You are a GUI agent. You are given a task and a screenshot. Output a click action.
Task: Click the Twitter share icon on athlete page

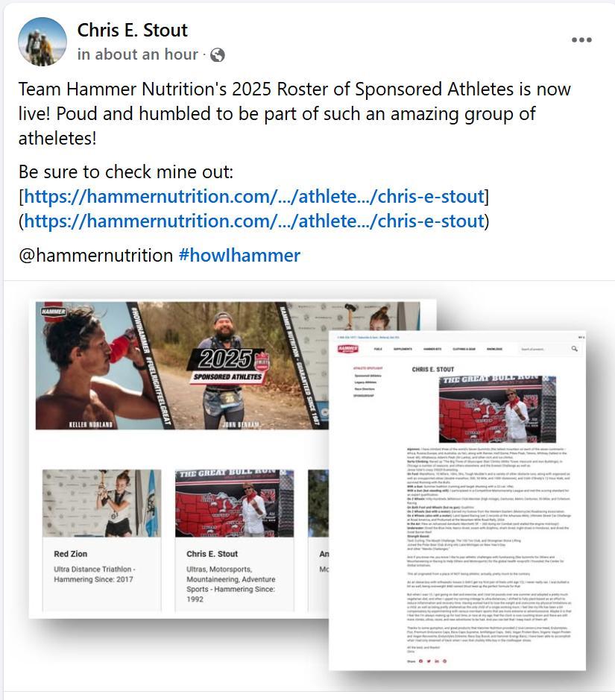click(x=429, y=661)
